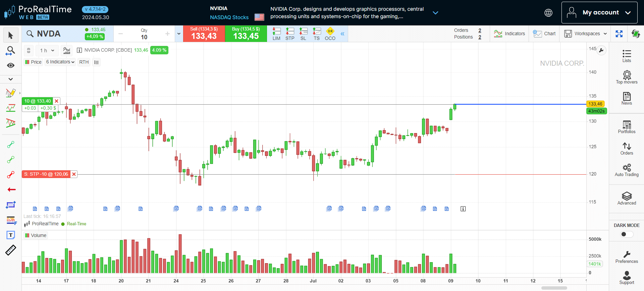Viewport: 644px width, 291px height.
Task: Click the TS trailing stop icon
Action: coord(317,34)
